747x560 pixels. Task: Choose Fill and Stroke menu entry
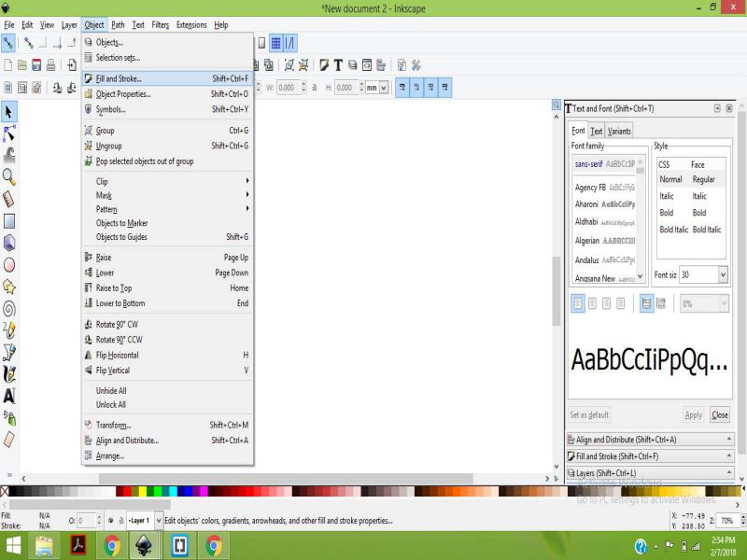pos(168,78)
